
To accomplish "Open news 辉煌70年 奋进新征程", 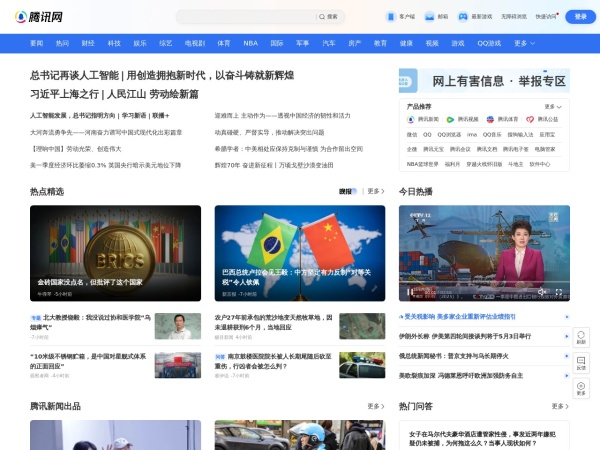I will [274, 165].
